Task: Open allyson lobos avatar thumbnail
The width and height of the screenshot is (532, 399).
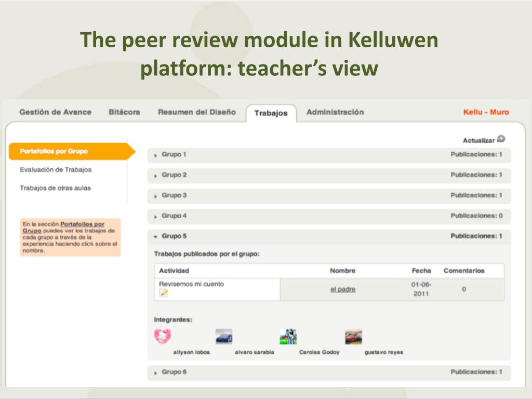Action: pos(163,336)
